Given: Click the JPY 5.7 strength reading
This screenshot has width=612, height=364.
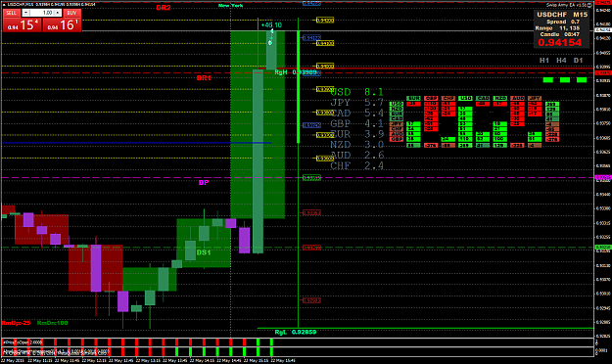Looking at the screenshot, I should 356,103.
